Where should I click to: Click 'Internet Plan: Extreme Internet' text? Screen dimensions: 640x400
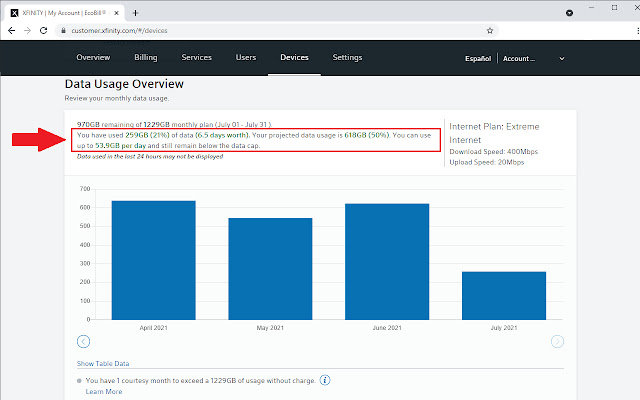tap(494, 133)
